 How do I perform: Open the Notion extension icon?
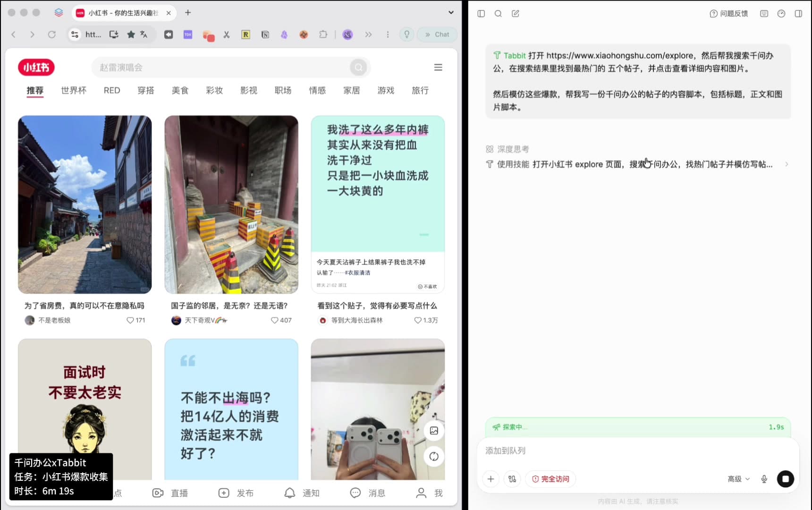click(x=265, y=34)
